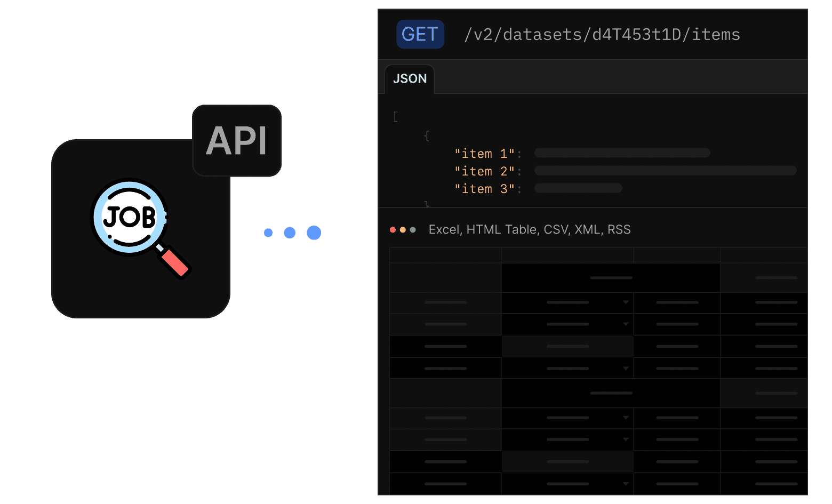Click the /v2/datasets/d4T453t1D/items endpoint path
This screenshot has width=832, height=504.
(x=602, y=35)
